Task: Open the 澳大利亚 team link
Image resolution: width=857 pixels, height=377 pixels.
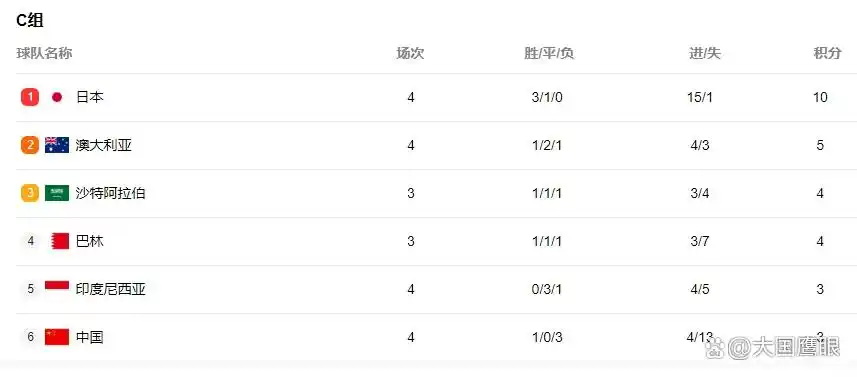Action: pos(104,145)
